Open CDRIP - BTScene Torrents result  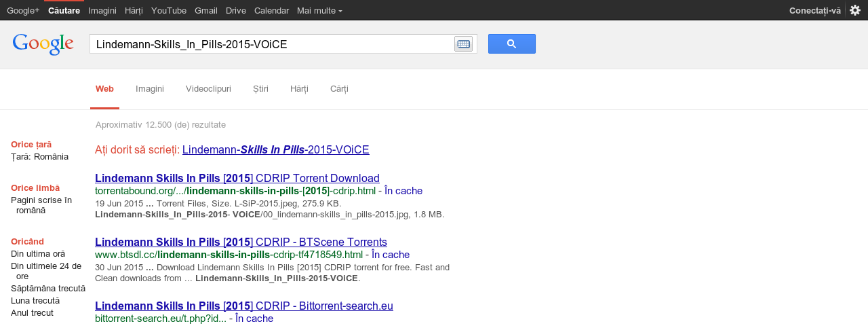coord(241,242)
